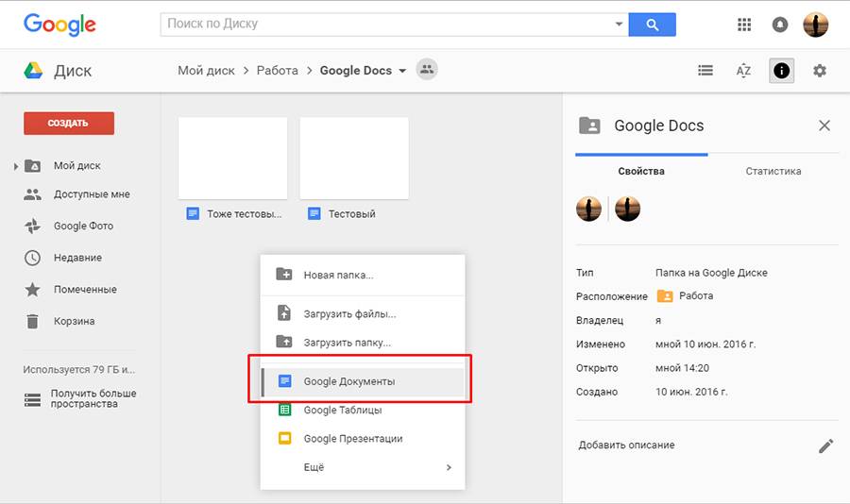Click the second avatar in details panel

(627, 209)
